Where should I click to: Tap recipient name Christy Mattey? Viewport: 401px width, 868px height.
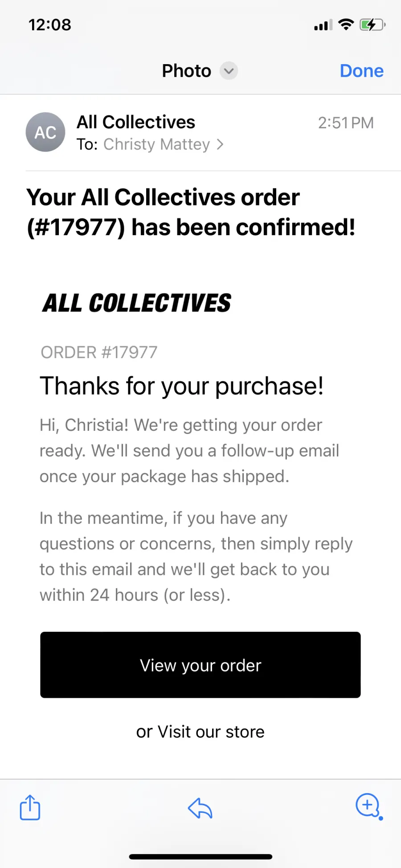pos(156,144)
